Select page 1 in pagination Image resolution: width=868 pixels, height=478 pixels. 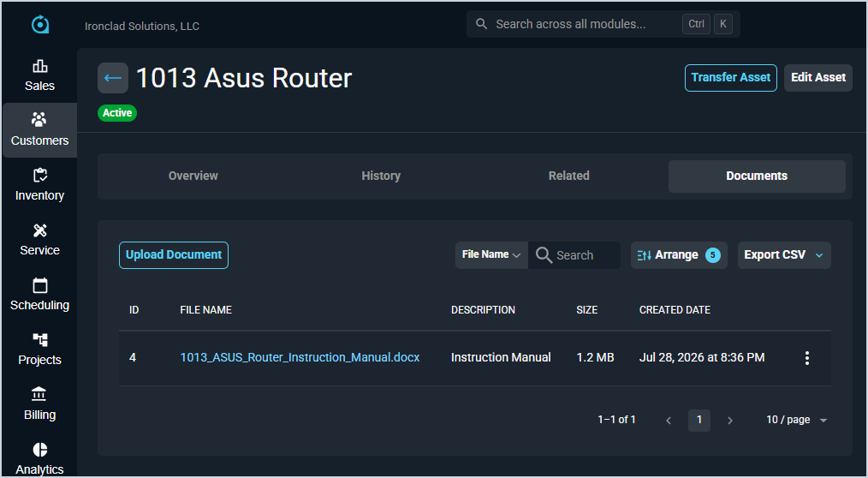[x=699, y=421]
